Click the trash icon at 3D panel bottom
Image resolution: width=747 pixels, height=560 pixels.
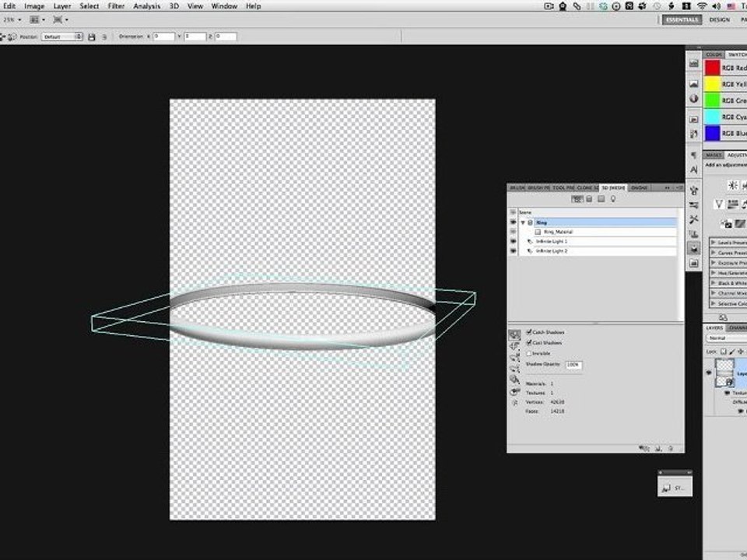click(671, 448)
